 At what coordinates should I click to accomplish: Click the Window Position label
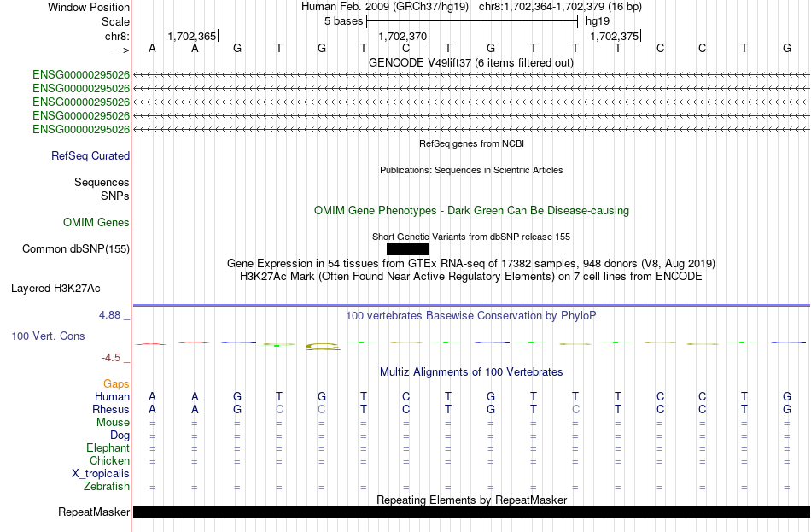[89, 7]
